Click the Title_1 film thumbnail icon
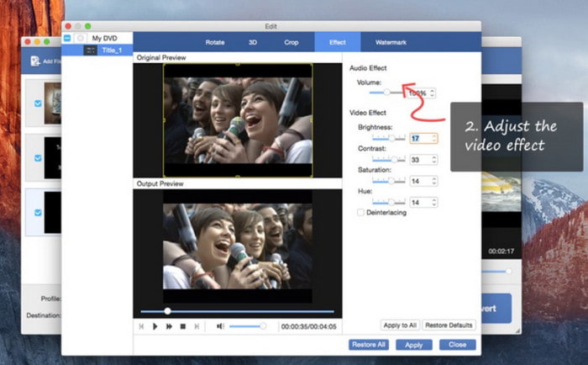This screenshot has height=365, width=588. pos(90,50)
